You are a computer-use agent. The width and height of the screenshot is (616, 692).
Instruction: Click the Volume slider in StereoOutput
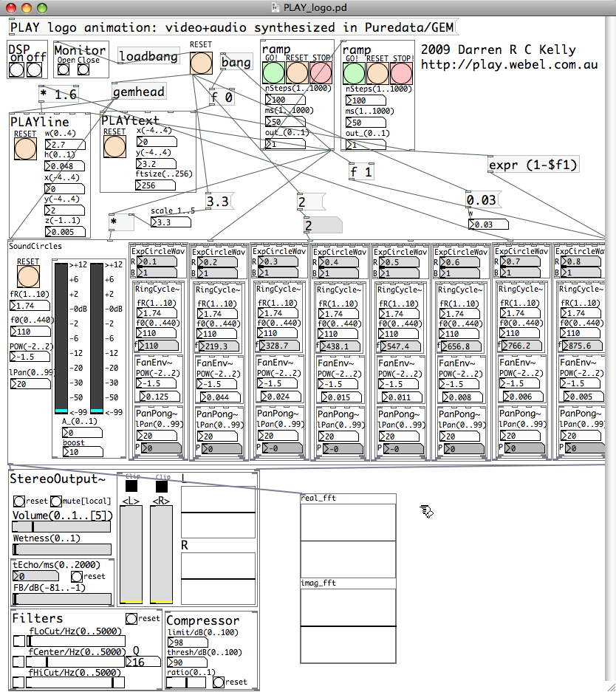[x=61, y=527]
